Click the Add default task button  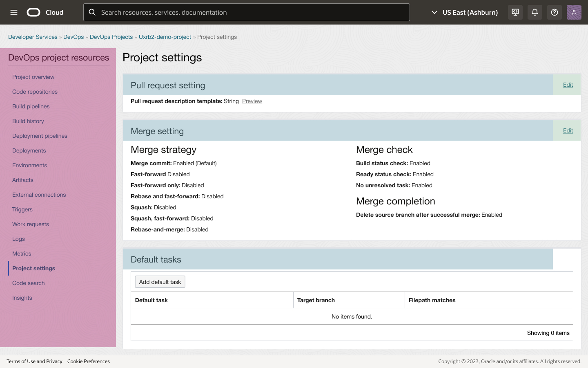[160, 282]
